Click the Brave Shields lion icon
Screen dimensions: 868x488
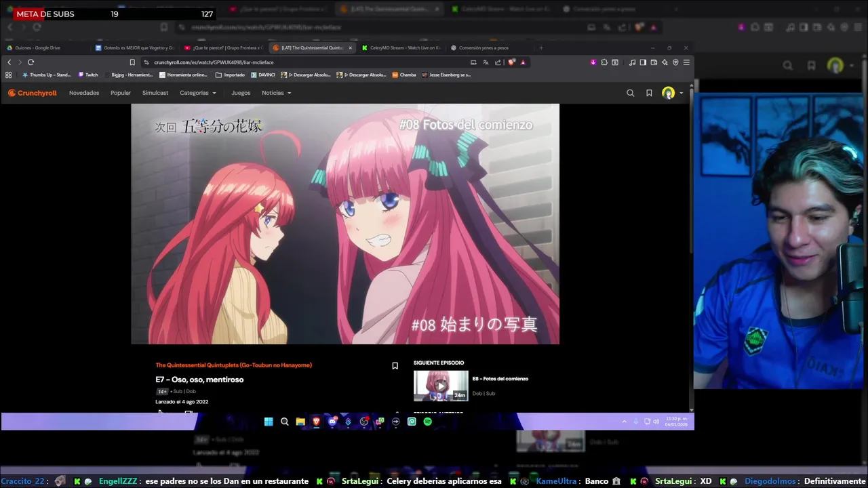click(x=511, y=62)
